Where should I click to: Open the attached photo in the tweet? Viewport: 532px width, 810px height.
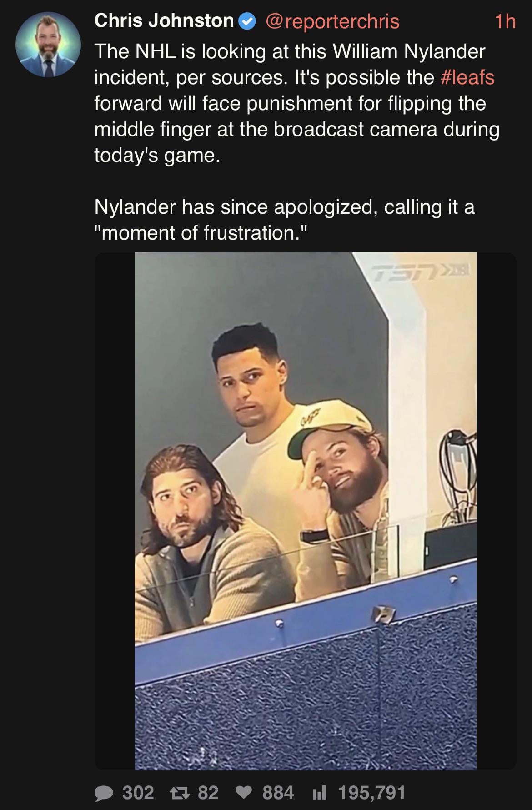point(306,511)
